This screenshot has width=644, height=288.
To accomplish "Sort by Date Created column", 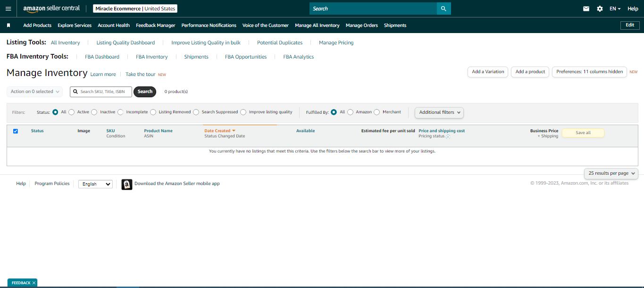I will 220,131.
